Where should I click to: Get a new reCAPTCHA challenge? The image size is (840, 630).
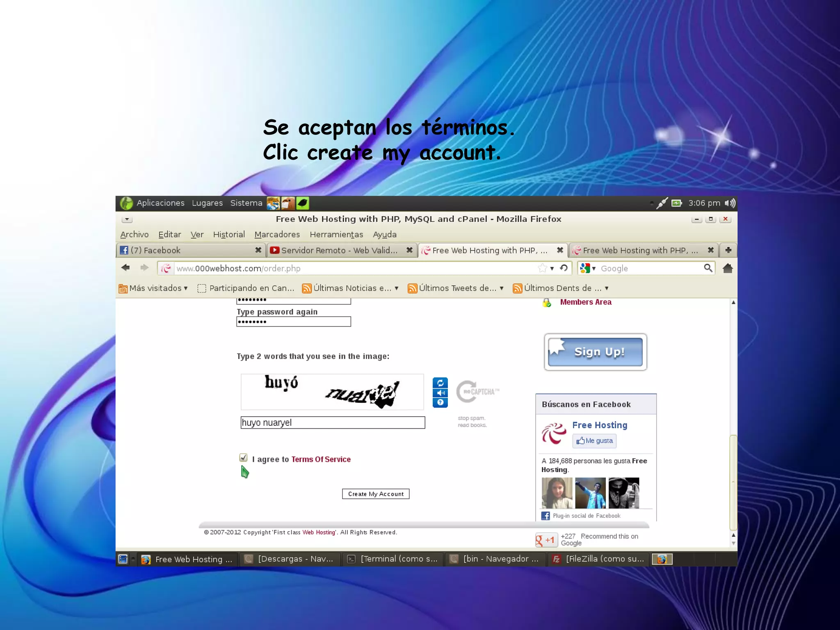[x=440, y=383]
